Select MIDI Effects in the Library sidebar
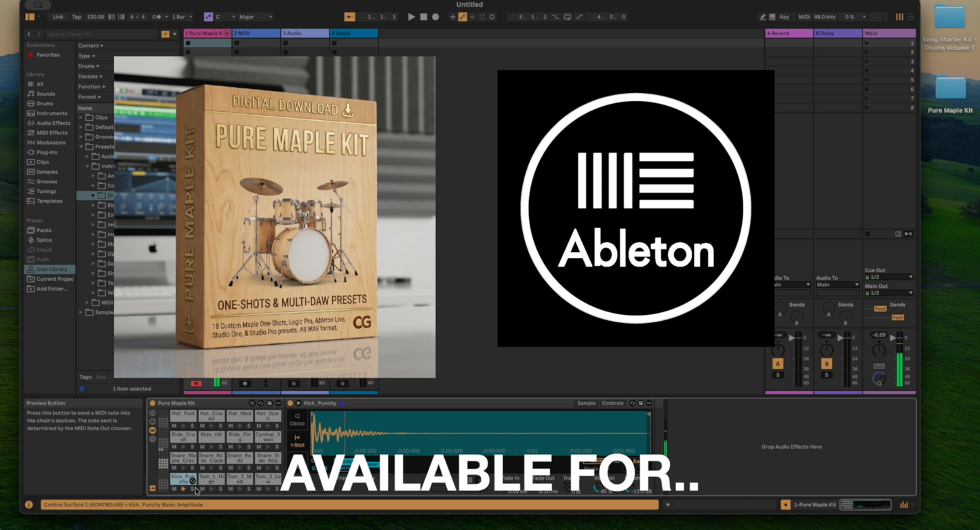 pyautogui.click(x=52, y=133)
